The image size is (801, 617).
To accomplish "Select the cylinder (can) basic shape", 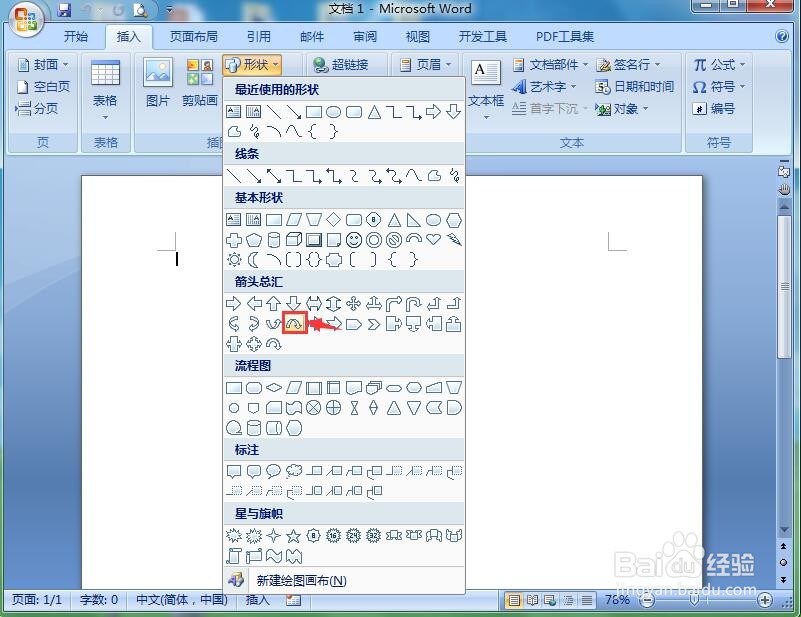I will pyautogui.click(x=274, y=240).
